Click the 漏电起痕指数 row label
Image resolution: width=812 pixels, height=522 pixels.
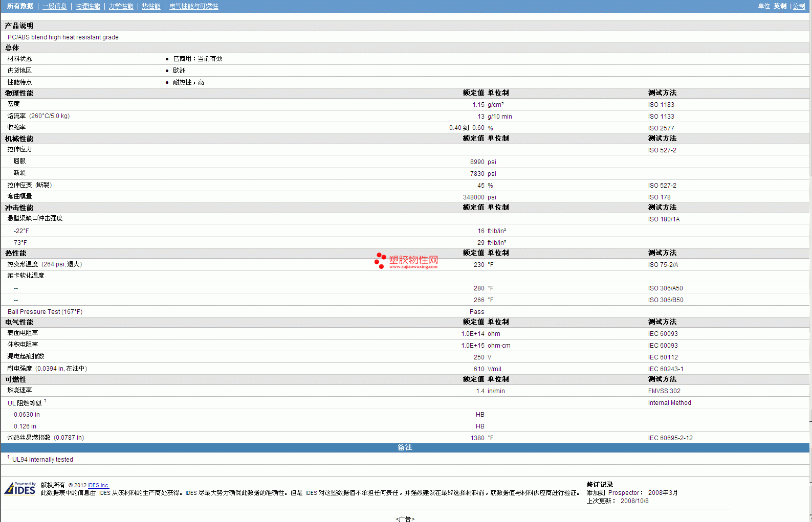[x=26, y=356]
